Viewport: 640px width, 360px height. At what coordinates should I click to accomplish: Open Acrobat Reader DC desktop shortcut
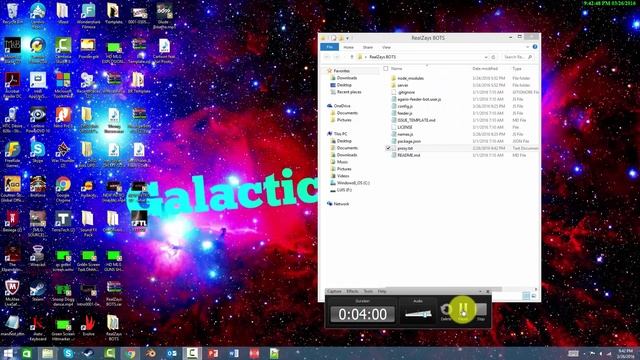[12, 85]
